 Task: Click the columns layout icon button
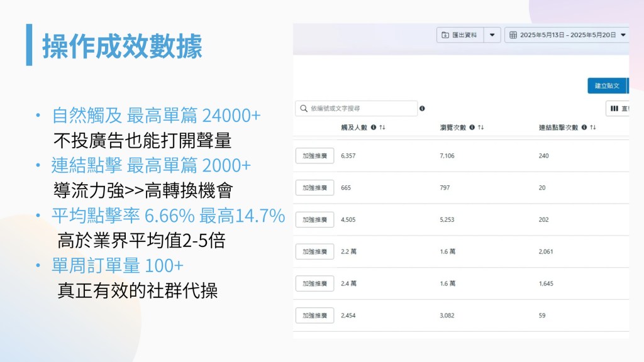[x=614, y=109]
